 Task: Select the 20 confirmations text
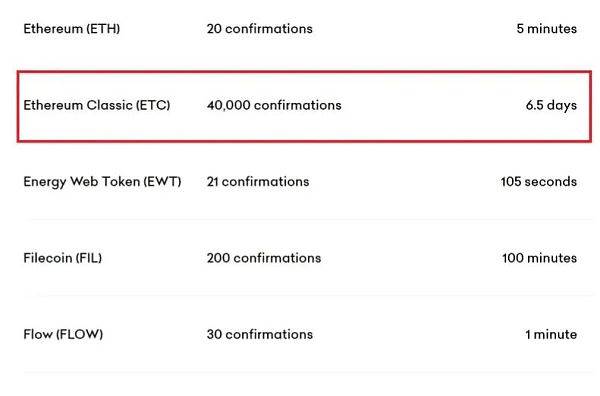(x=259, y=29)
